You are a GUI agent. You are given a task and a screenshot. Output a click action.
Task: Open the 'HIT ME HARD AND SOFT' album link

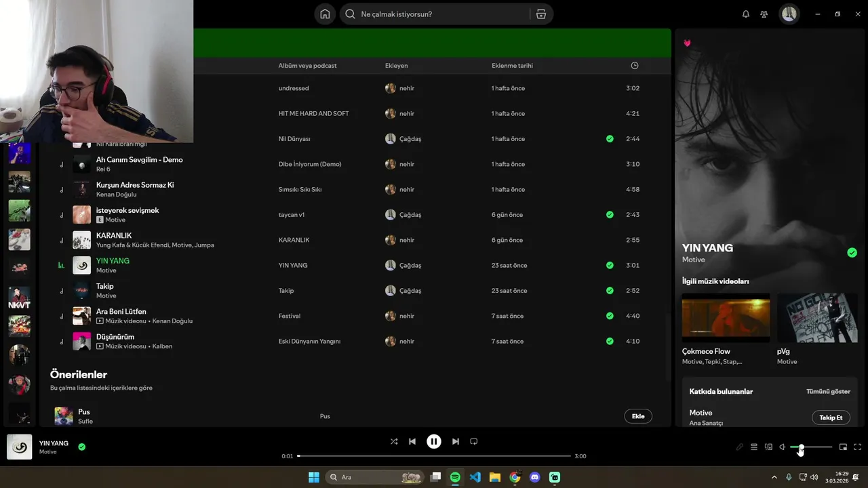(x=313, y=114)
